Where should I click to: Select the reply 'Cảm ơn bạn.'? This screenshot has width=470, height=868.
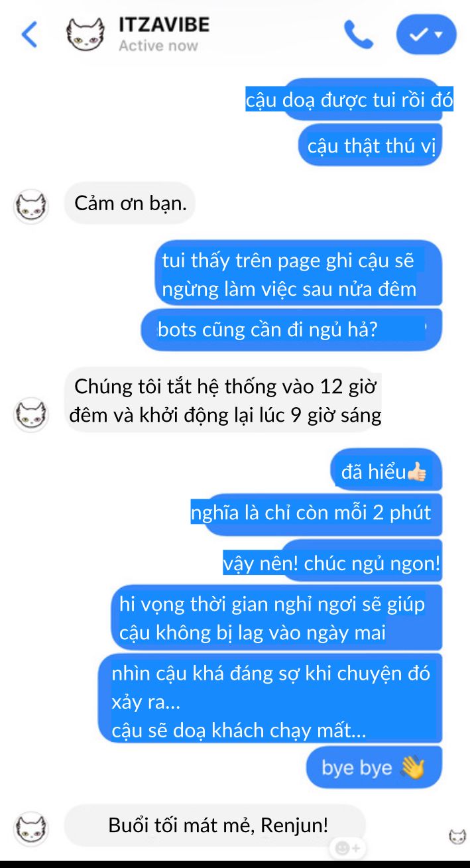click(130, 203)
